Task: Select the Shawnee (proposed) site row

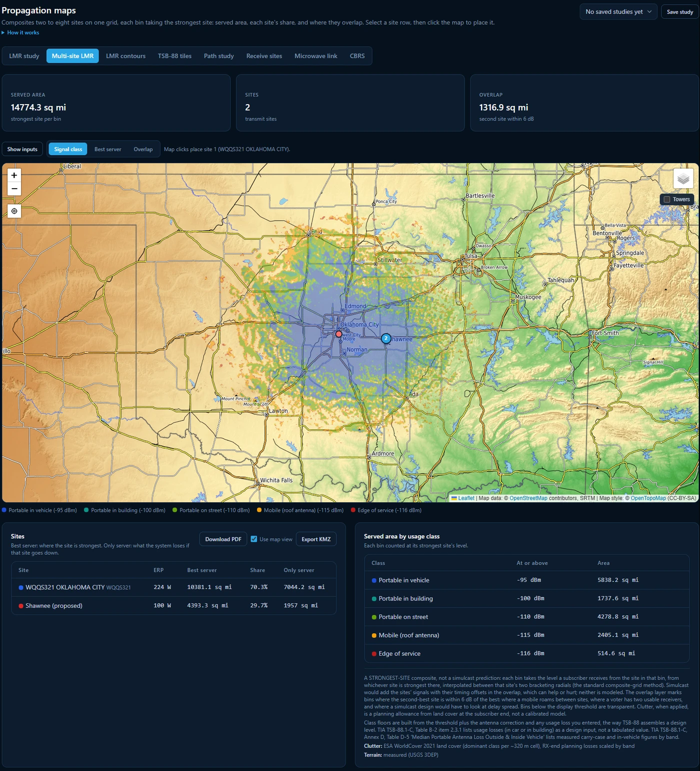Action: tap(173, 605)
